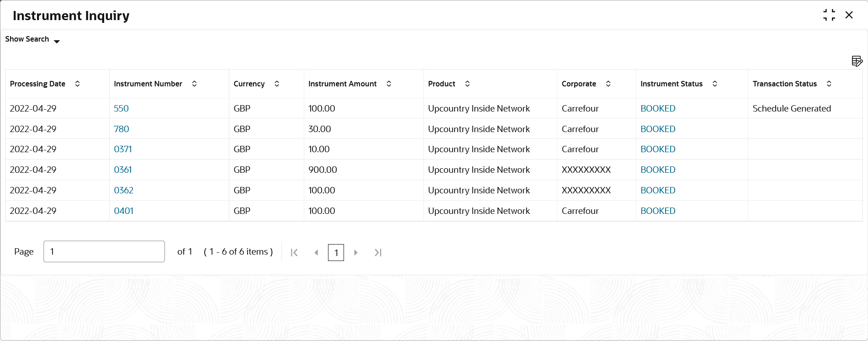Sort by Instrument Amount column

pyautogui.click(x=389, y=84)
